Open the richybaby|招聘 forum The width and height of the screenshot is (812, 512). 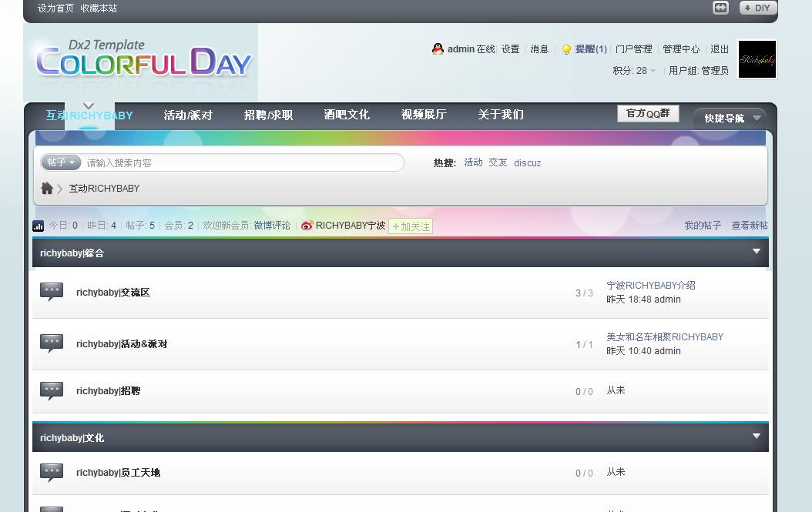(108, 391)
